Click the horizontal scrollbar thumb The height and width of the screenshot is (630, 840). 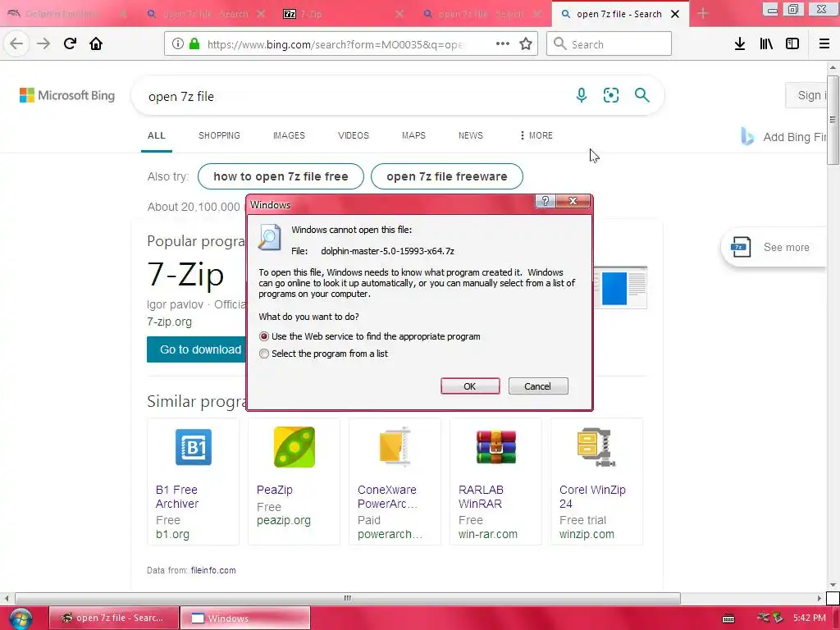[348, 598]
